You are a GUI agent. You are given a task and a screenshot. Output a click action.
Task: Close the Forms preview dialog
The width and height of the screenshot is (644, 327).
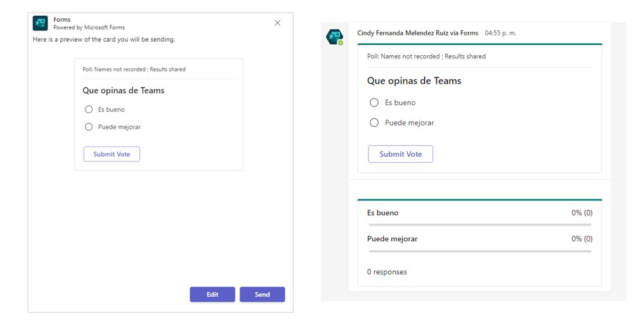click(277, 23)
